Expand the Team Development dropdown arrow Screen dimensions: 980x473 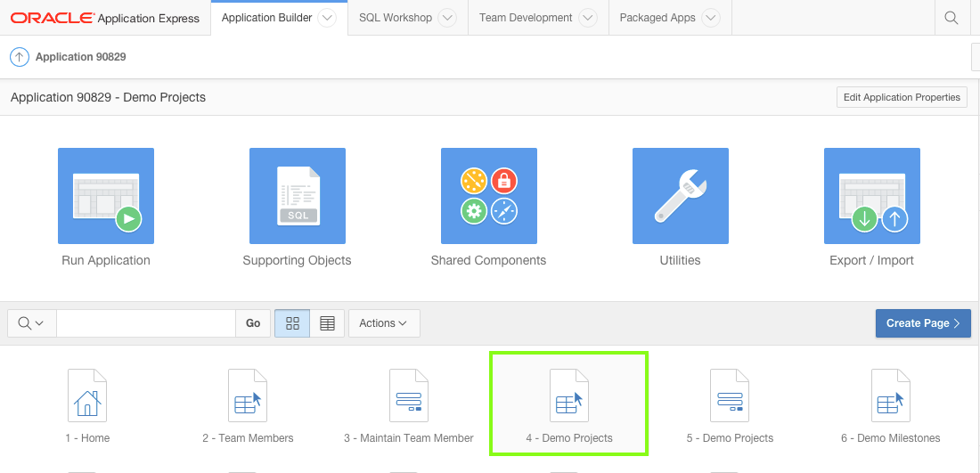tap(587, 18)
